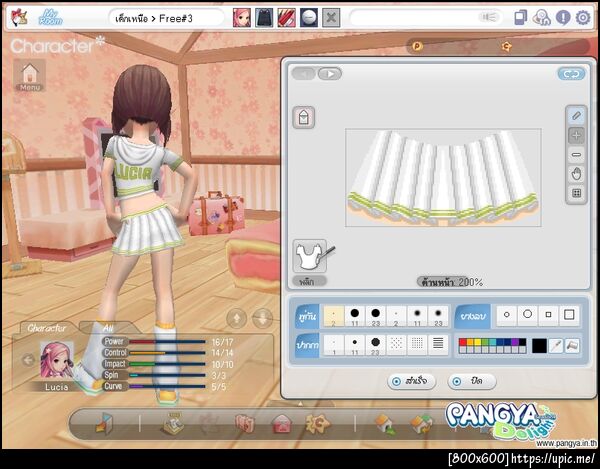Select the eyedropper color picker tool
The height and width of the screenshot is (469, 600).
tap(556, 346)
